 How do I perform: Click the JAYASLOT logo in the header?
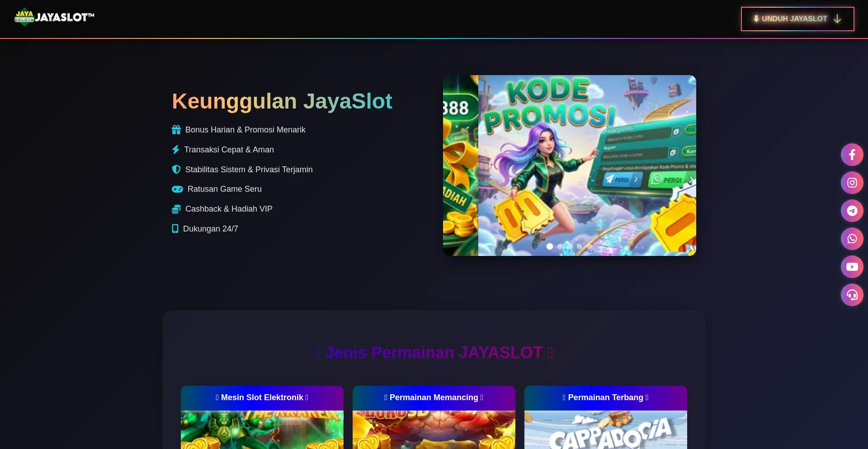point(54,18)
